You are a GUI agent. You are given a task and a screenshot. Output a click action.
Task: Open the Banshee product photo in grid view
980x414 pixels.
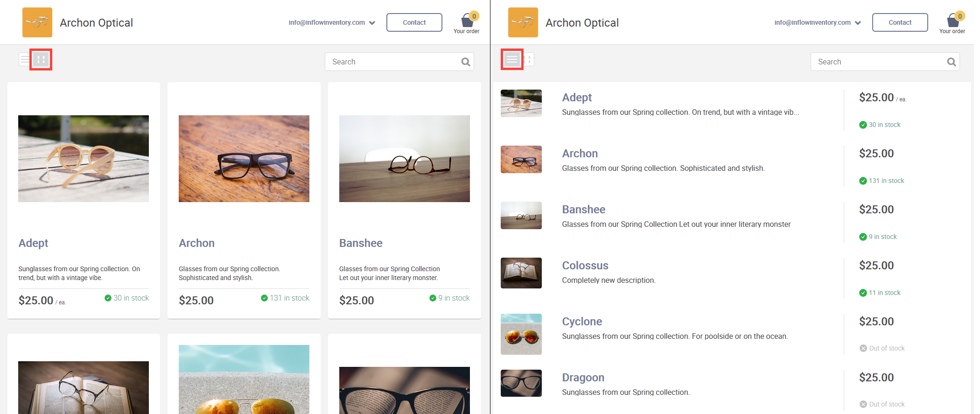405,159
